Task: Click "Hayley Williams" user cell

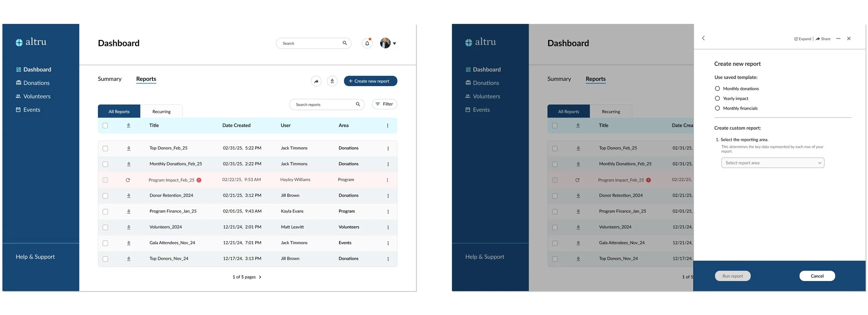Action: pyautogui.click(x=295, y=180)
